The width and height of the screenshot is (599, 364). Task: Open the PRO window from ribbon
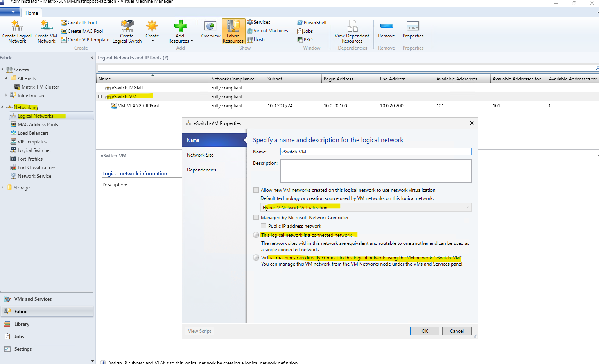click(305, 40)
